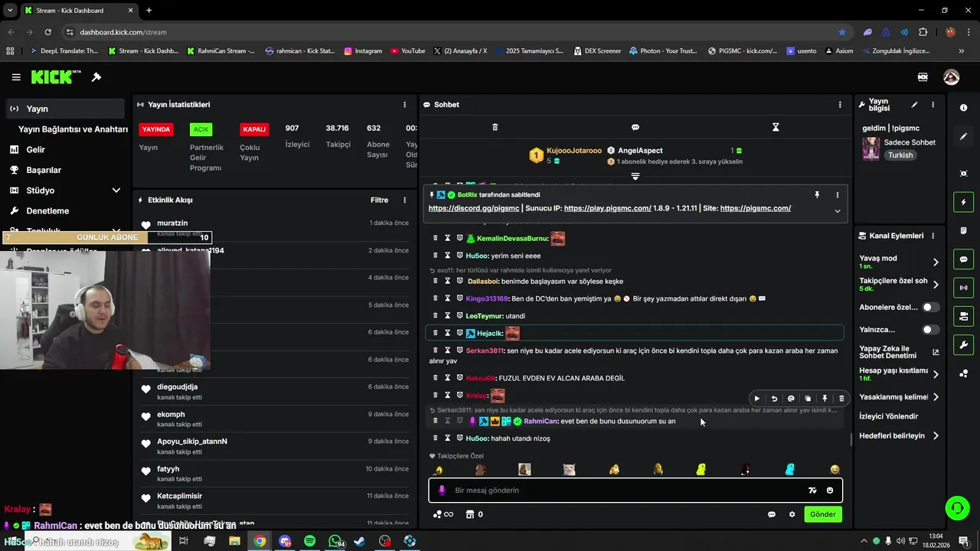The height and width of the screenshot is (551, 980).
Task: Open İzleyici Yönlendir
Action: click(x=888, y=416)
